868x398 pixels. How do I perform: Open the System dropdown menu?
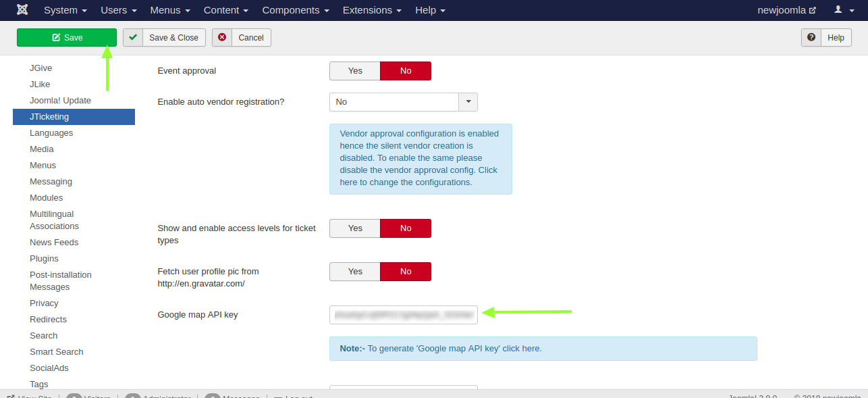(x=65, y=10)
